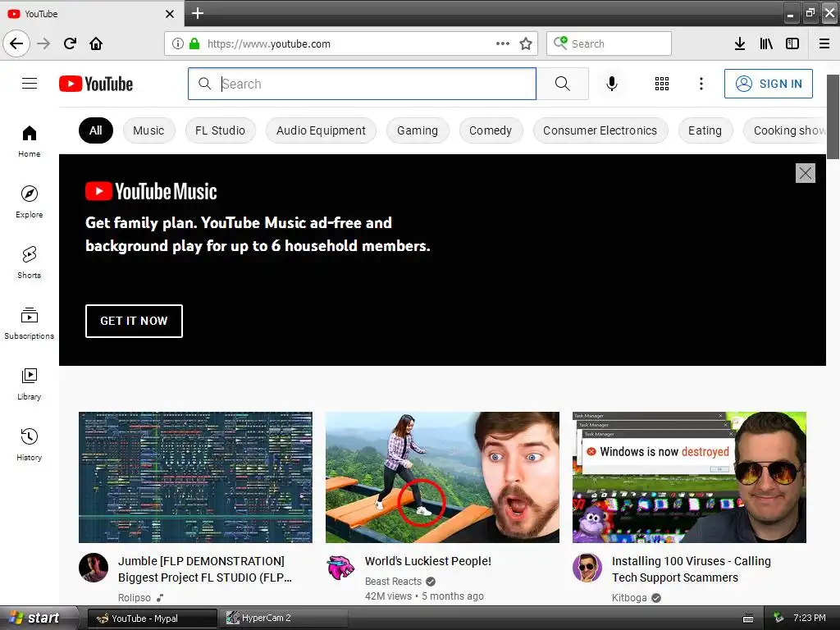Image resolution: width=840 pixels, height=630 pixels.
Task: Visit the Rolipso channel name
Action: (x=135, y=597)
